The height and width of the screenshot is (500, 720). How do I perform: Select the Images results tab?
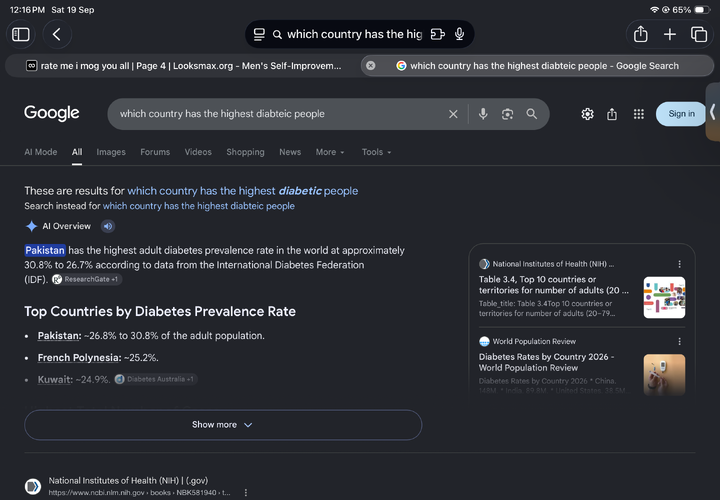pyautogui.click(x=111, y=152)
